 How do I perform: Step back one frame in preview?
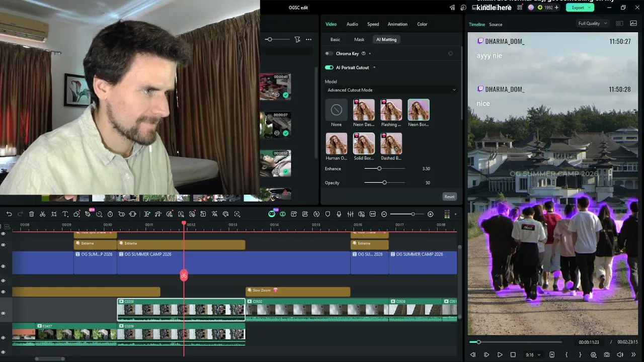(473, 354)
